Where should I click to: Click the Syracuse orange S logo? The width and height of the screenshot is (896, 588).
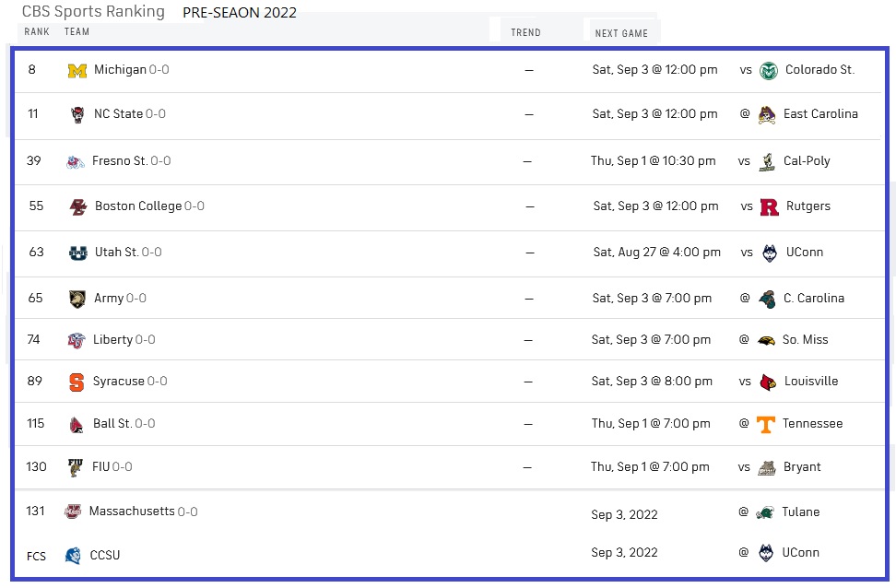[x=76, y=382]
